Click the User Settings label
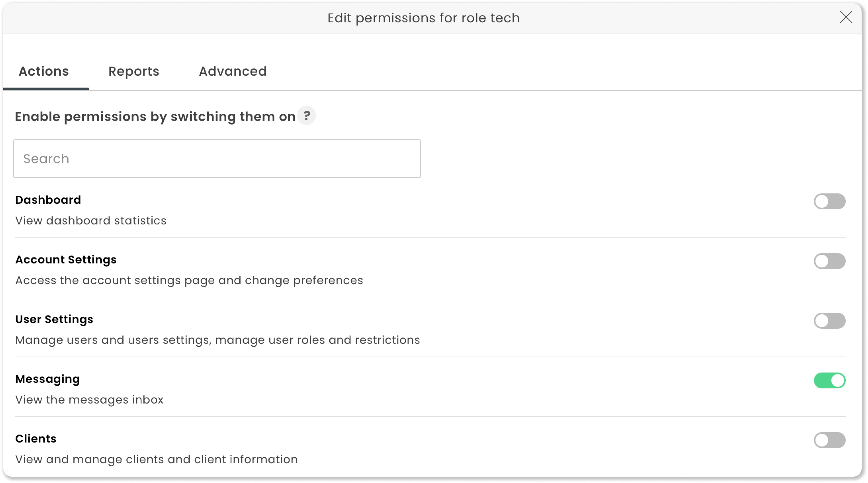 pos(54,319)
